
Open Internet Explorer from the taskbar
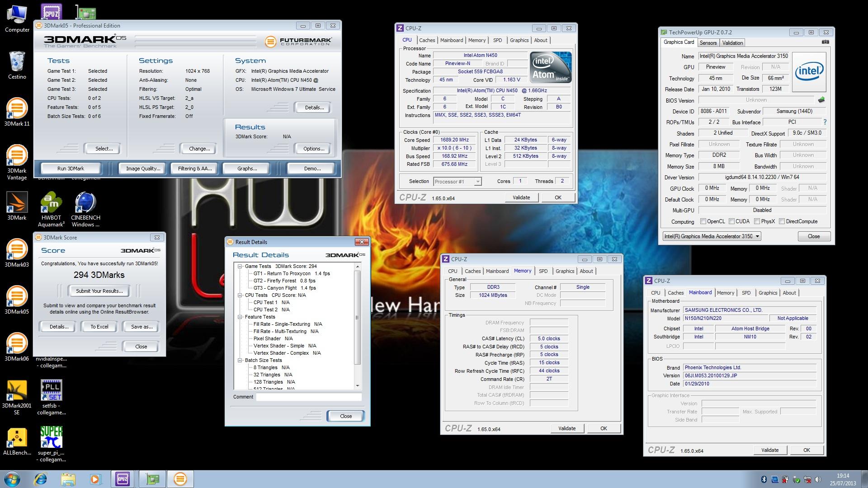click(41, 479)
